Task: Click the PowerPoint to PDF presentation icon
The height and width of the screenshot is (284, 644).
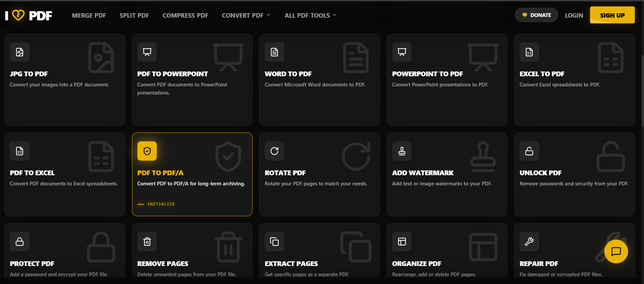Action: click(x=402, y=52)
